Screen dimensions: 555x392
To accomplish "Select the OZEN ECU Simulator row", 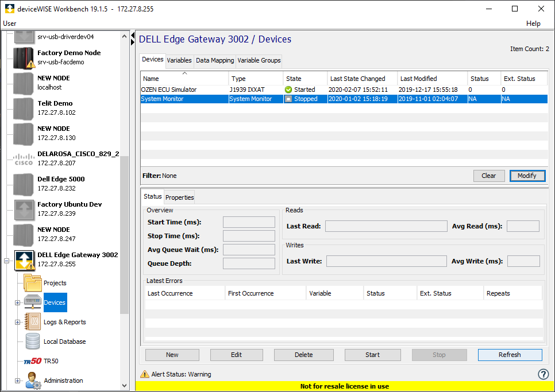I will coord(344,90).
